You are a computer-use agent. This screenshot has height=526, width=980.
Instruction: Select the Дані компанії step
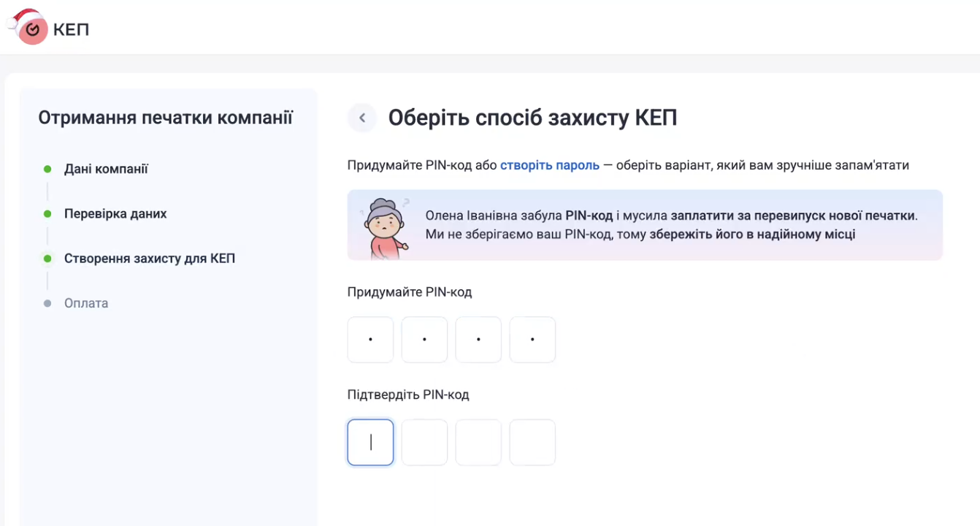tap(106, 169)
